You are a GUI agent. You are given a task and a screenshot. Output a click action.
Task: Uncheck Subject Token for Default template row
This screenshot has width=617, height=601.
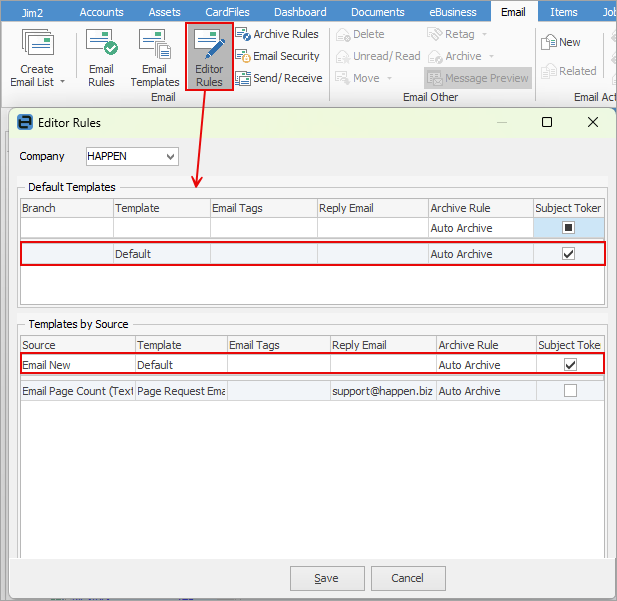click(568, 254)
